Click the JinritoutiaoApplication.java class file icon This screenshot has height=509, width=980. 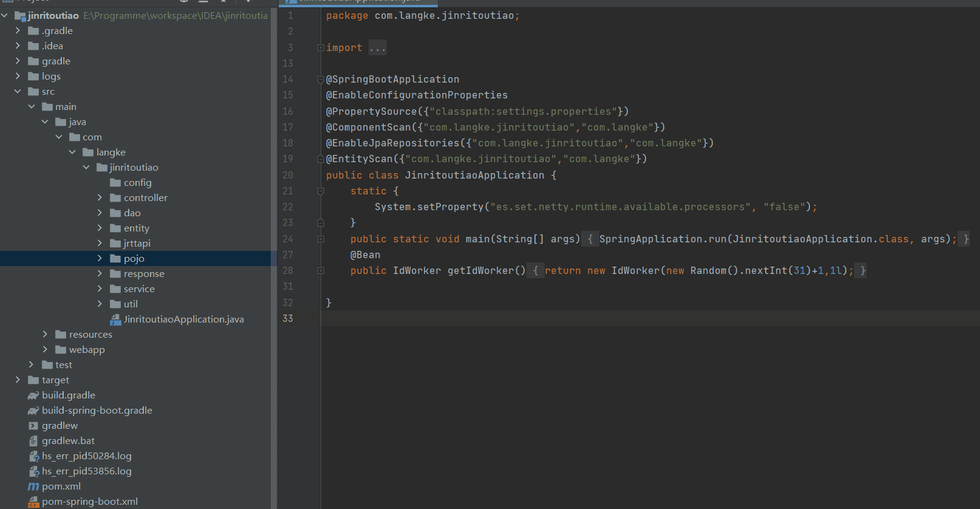click(x=115, y=319)
